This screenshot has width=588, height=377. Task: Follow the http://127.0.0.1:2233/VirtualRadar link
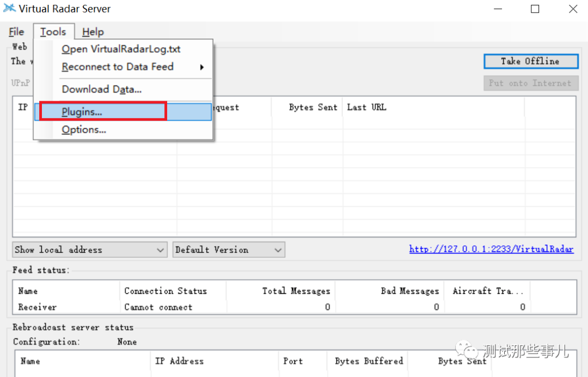click(491, 249)
